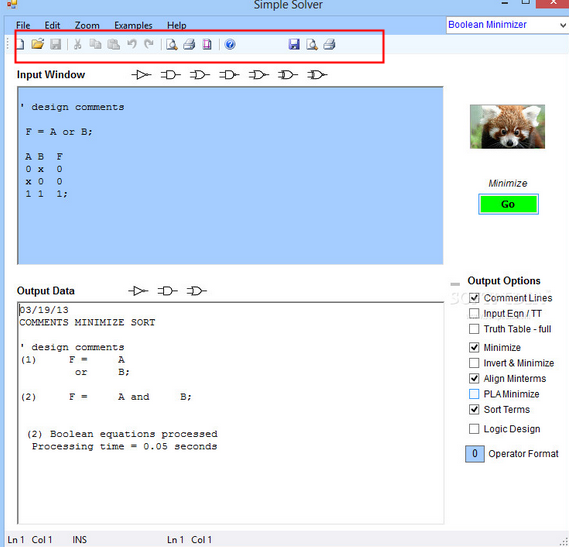This screenshot has width=569, height=547.
Task: Preview output with the far-right magnifier icon
Action: point(312,44)
